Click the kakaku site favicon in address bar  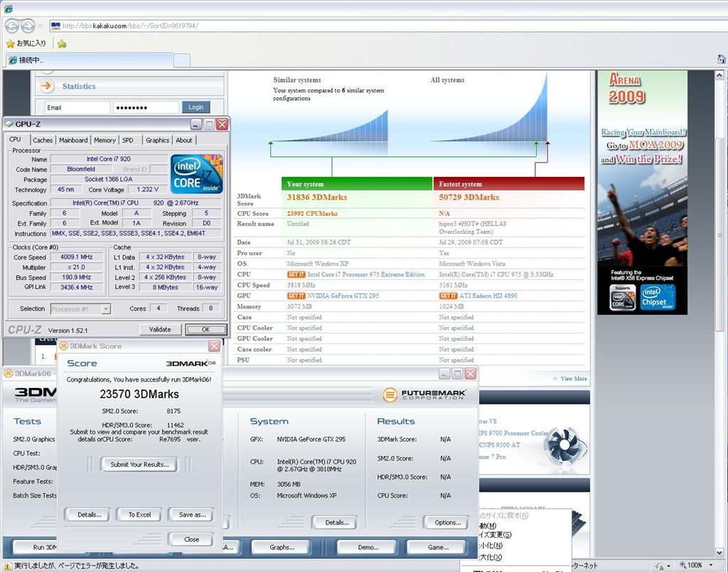pyautogui.click(x=55, y=26)
